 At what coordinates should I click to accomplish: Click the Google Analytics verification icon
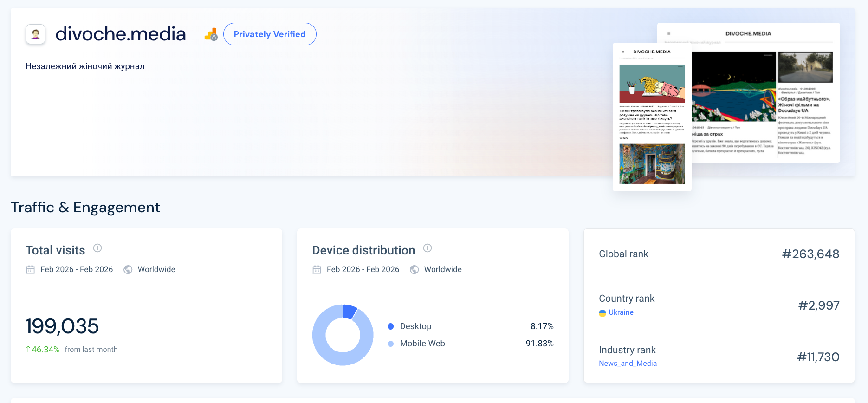211,34
